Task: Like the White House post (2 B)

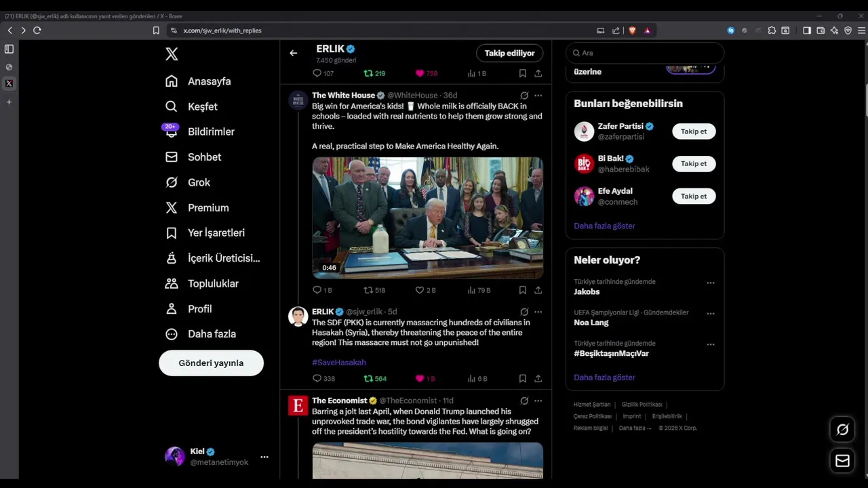Action: coord(425,290)
